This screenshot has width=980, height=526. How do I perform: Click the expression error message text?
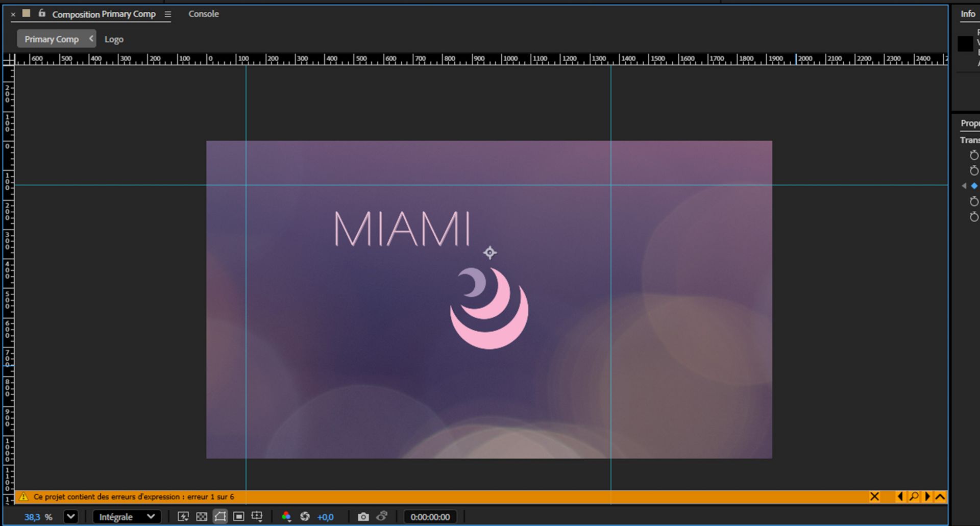(134, 496)
